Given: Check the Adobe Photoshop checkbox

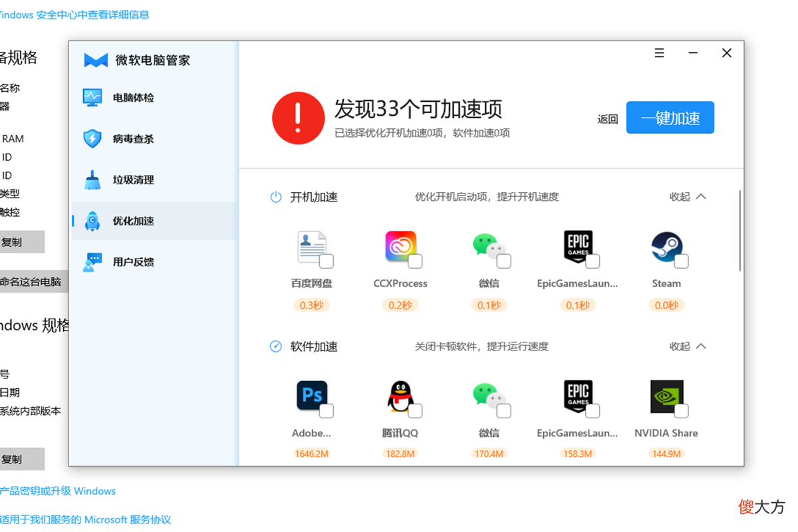Looking at the screenshot, I should coord(327,410).
